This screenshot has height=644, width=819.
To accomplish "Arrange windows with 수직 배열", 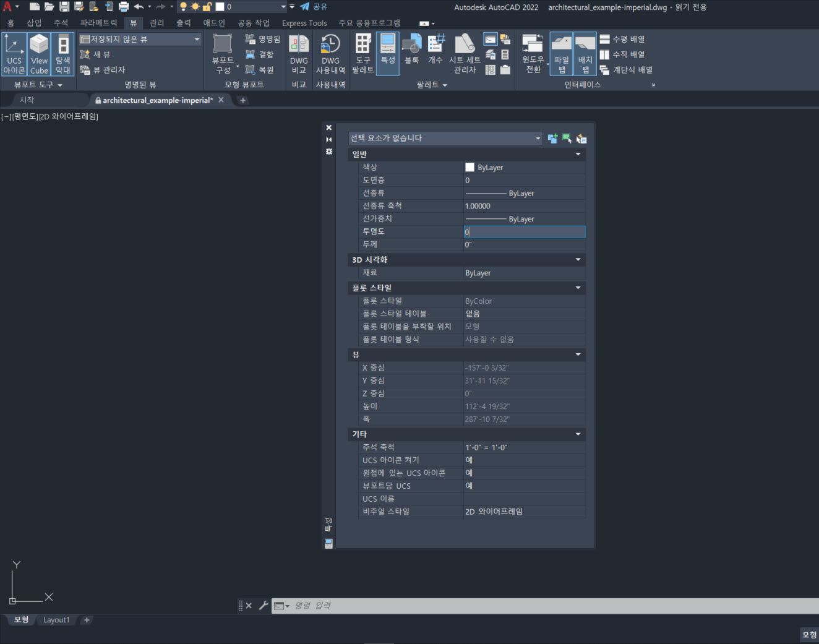I will point(622,54).
